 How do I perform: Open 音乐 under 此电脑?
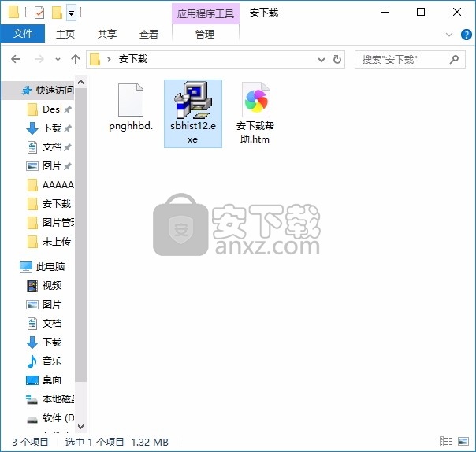[44, 361]
